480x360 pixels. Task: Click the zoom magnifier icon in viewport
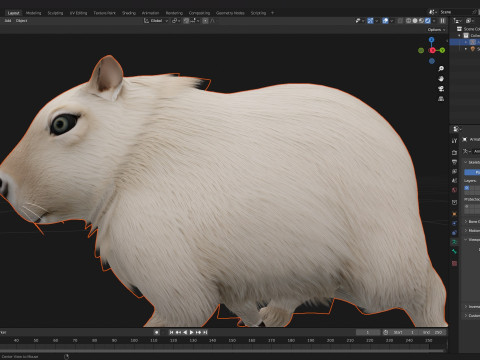coord(441,69)
